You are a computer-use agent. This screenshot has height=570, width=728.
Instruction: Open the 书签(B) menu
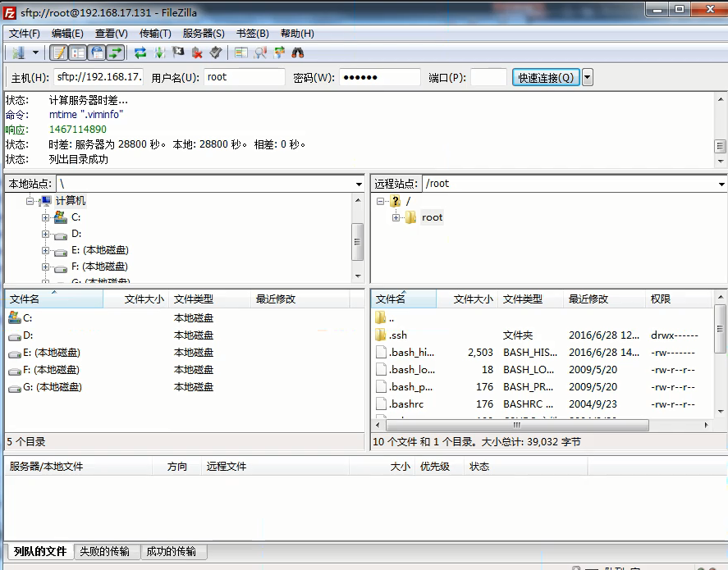pyautogui.click(x=253, y=34)
